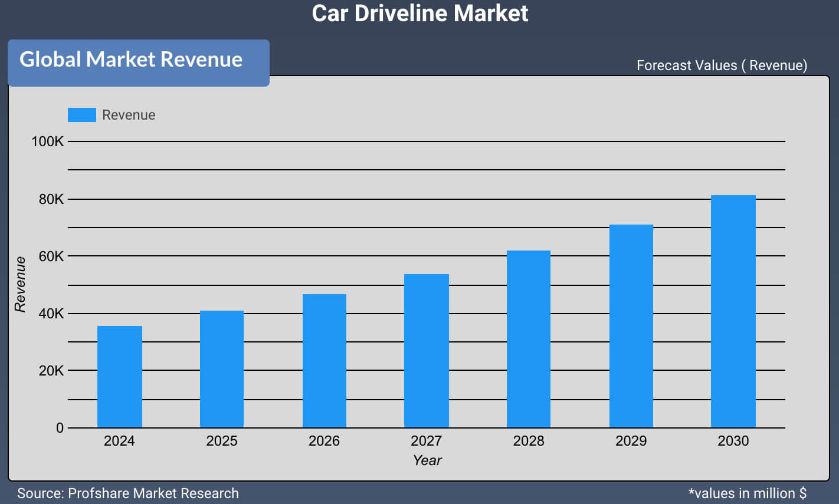Image resolution: width=839 pixels, height=504 pixels.
Task: Select the 2030 revenue bar
Action: [733, 311]
